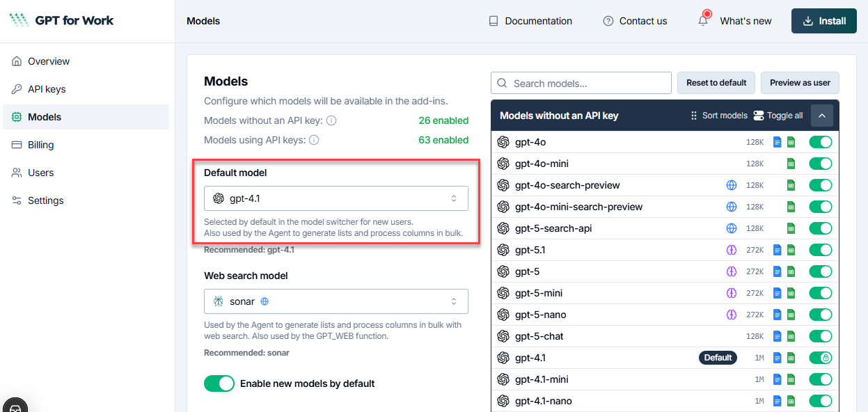868x412 pixels.
Task: Click the GPT for Work logo
Action: [x=61, y=21]
